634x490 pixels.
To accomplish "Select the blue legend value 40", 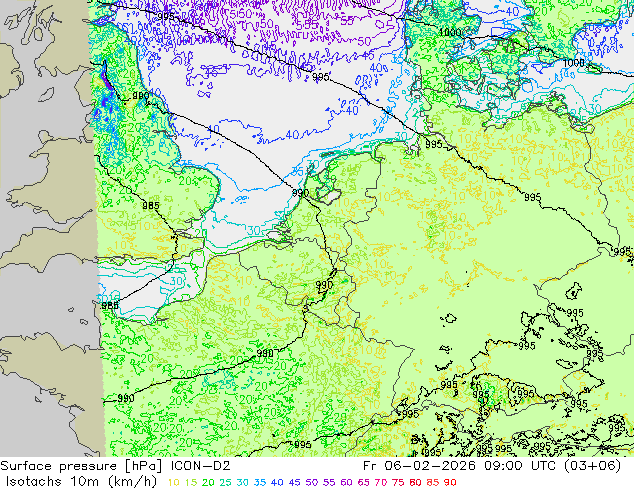I will (x=277, y=482).
